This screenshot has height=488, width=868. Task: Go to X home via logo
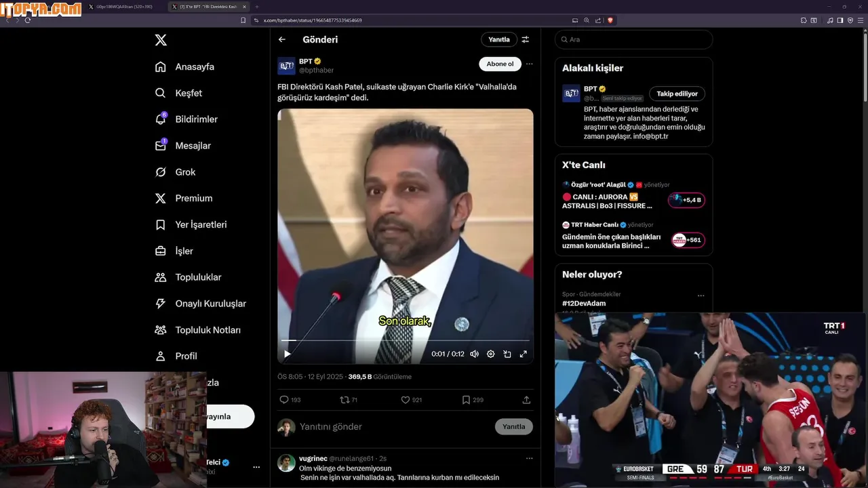pos(161,40)
